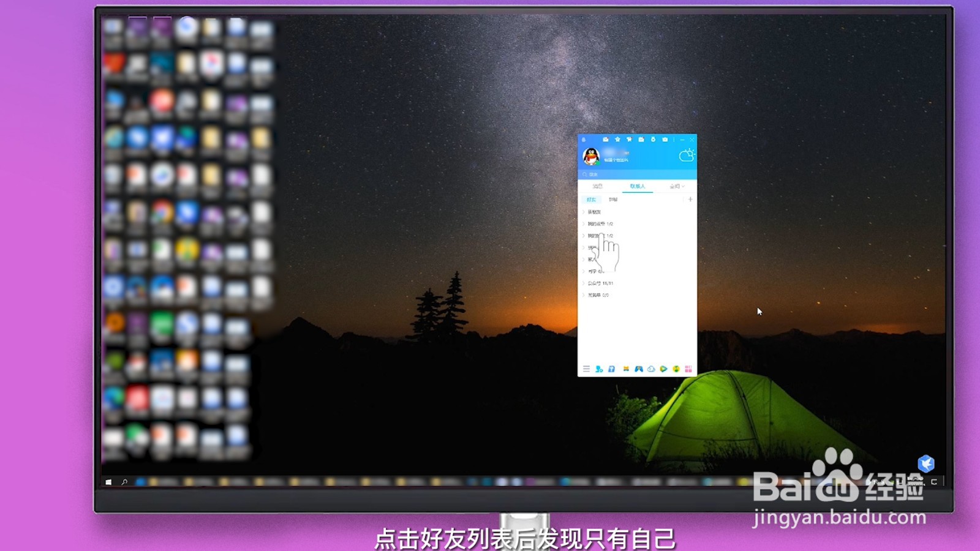Image resolution: width=980 pixels, height=551 pixels.
Task: Open the Windows Start button
Action: click(108, 482)
